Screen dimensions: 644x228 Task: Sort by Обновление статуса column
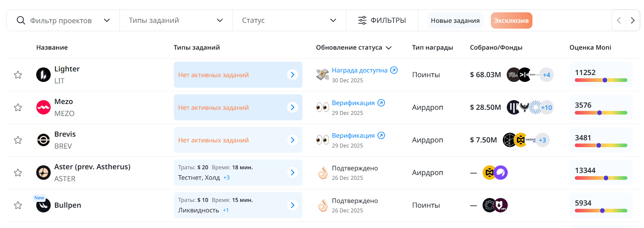pos(354,47)
